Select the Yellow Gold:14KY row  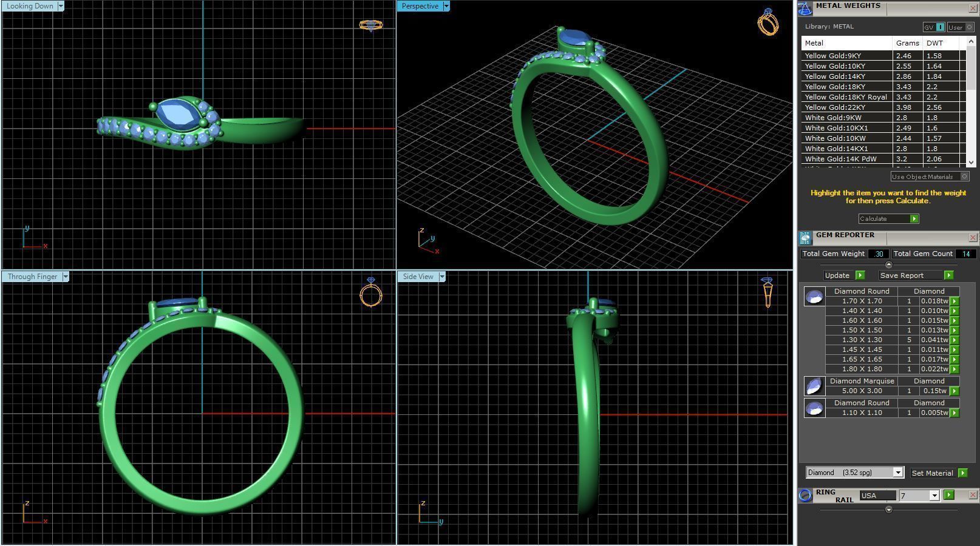coord(883,76)
